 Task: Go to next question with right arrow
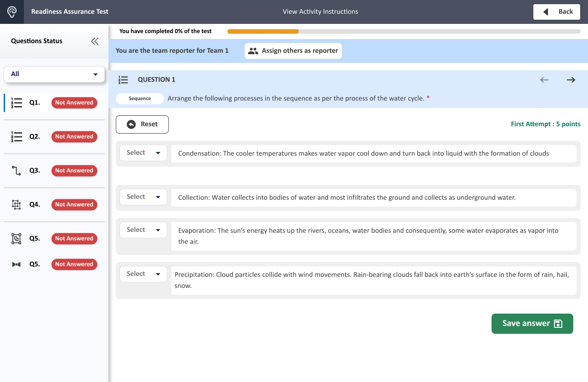pos(571,80)
